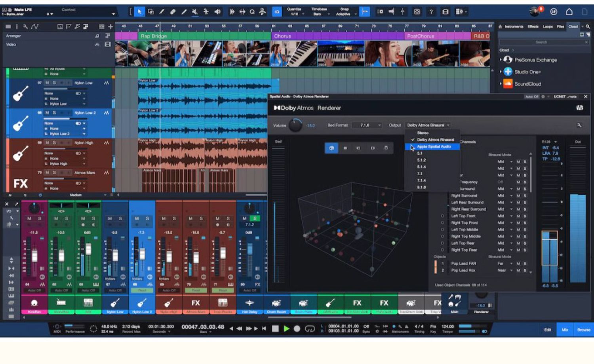Open the question mark help icon
This screenshot has width=594, height=364.
pyautogui.click(x=431, y=12)
